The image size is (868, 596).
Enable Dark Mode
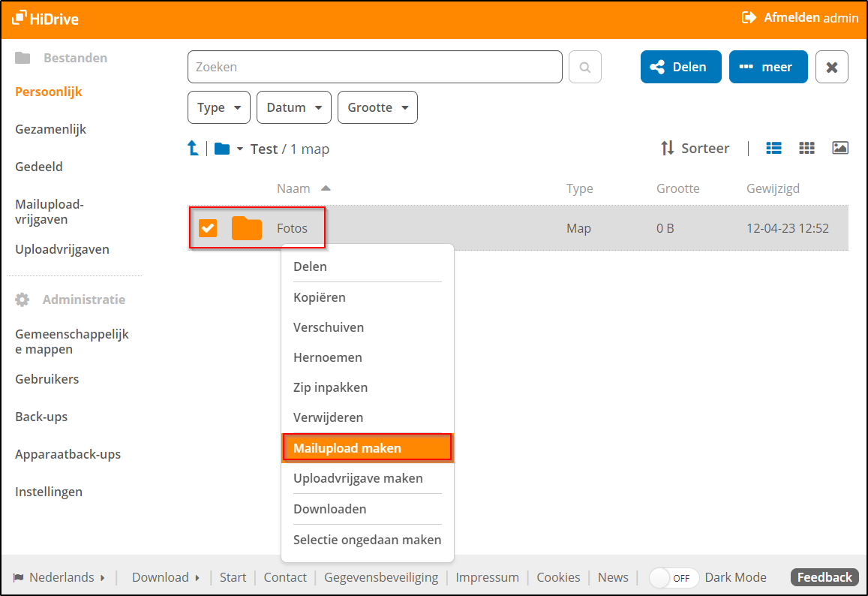(673, 577)
